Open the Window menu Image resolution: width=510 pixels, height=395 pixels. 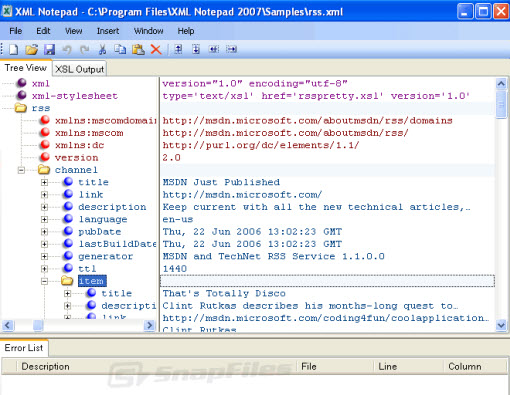pyautogui.click(x=149, y=31)
